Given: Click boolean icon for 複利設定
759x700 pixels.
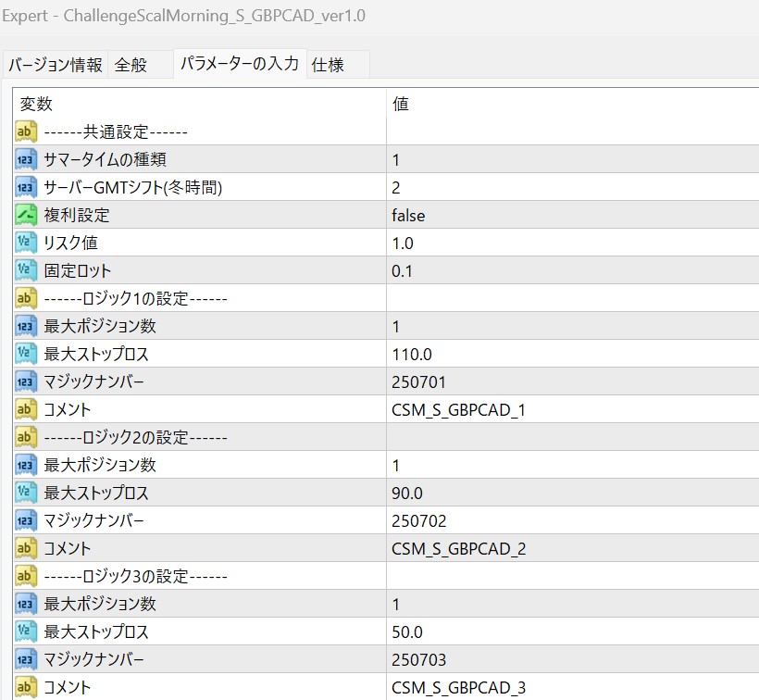Looking at the screenshot, I should [x=26, y=215].
